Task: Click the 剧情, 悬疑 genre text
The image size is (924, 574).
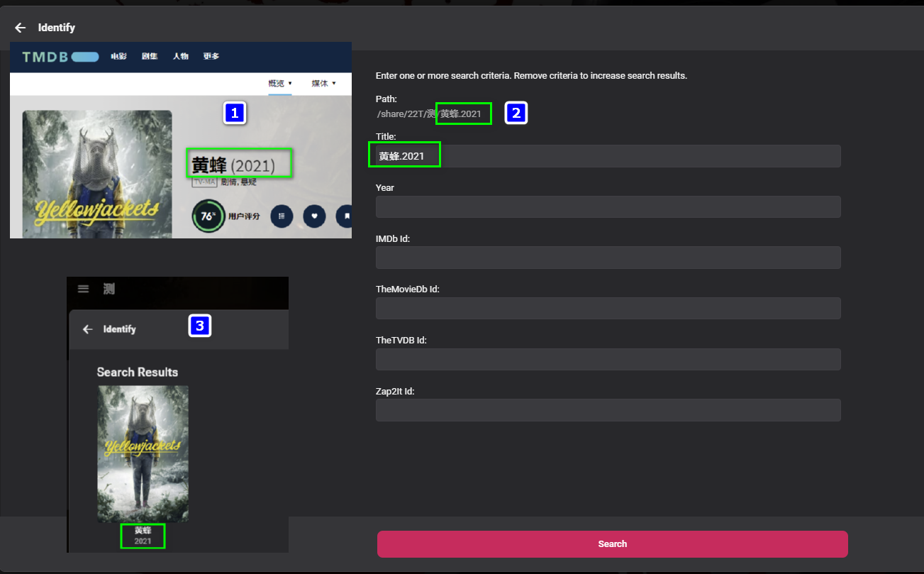Action: 238,182
